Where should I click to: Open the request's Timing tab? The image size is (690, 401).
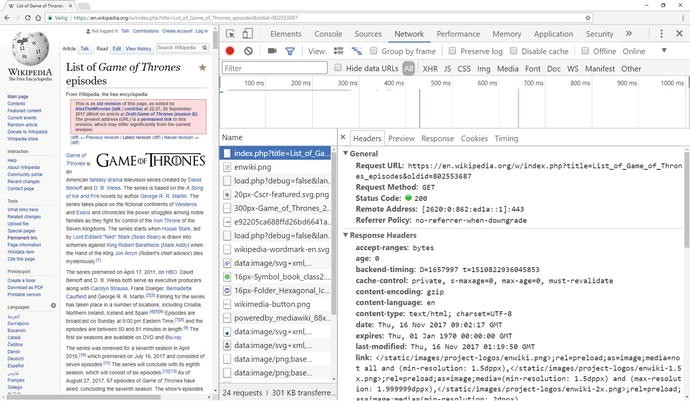[x=506, y=138]
